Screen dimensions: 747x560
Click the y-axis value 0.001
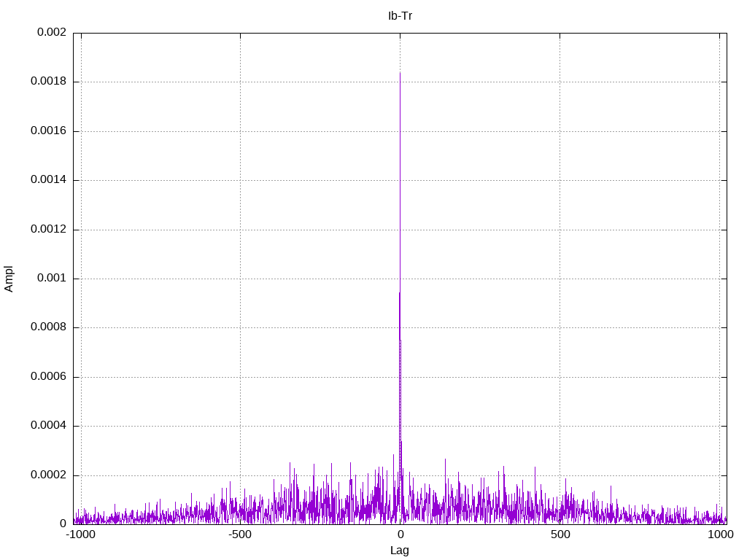click(x=52, y=279)
